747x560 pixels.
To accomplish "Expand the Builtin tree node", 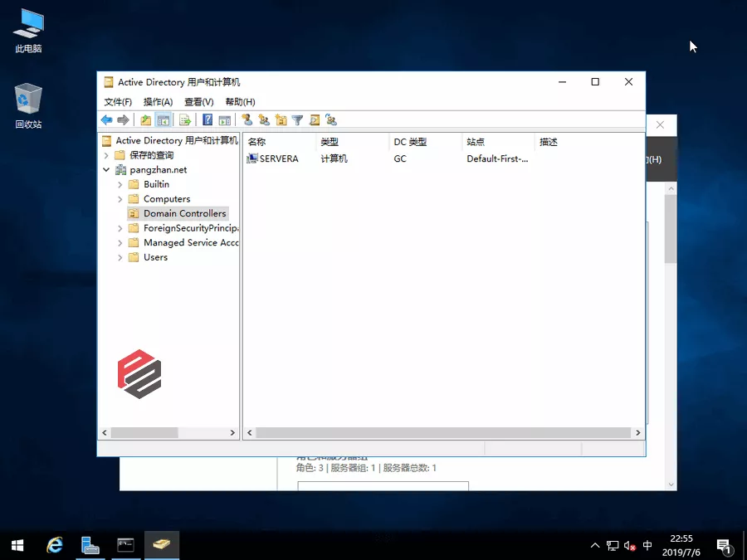I will (120, 185).
